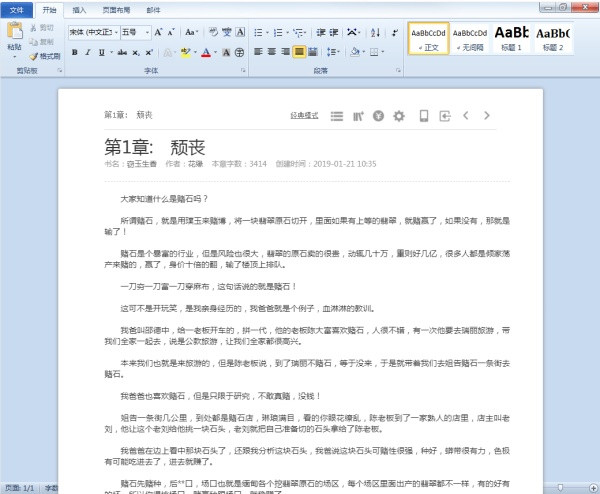Apply the 标题 1 heading style
The height and width of the screenshot is (494, 600).
(x=512, y=38)
